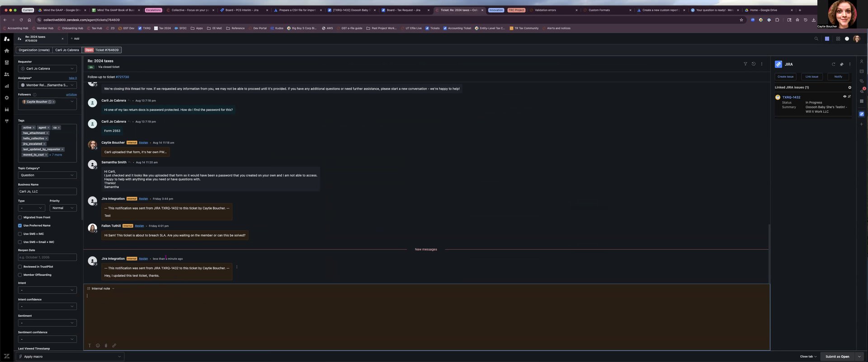Open the conversation filter funnel icon
This screenshot has height=362, width=868.
[x=745, y=64]
